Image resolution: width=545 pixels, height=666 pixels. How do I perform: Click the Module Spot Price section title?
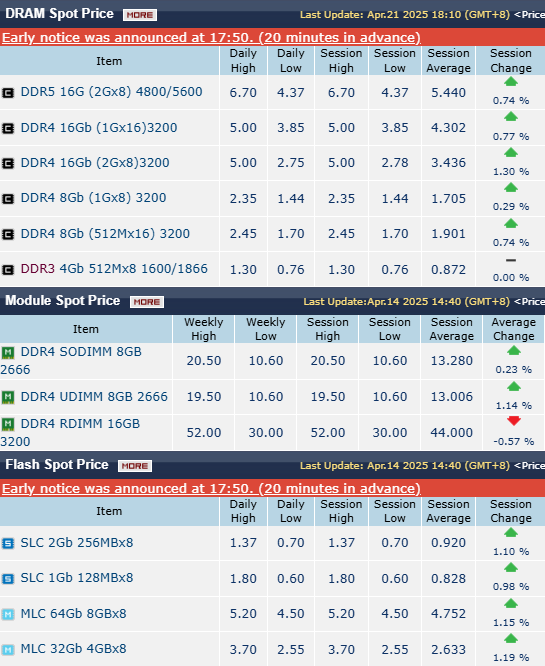tap(62, 301)
